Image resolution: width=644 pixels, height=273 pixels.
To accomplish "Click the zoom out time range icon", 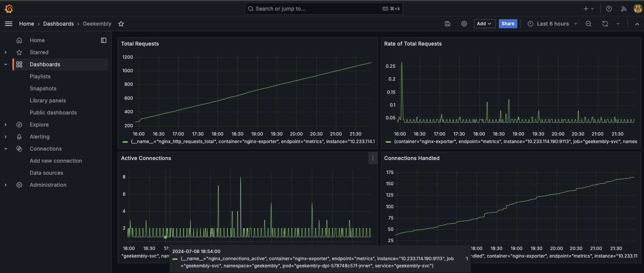I will (x=589, y=24).
